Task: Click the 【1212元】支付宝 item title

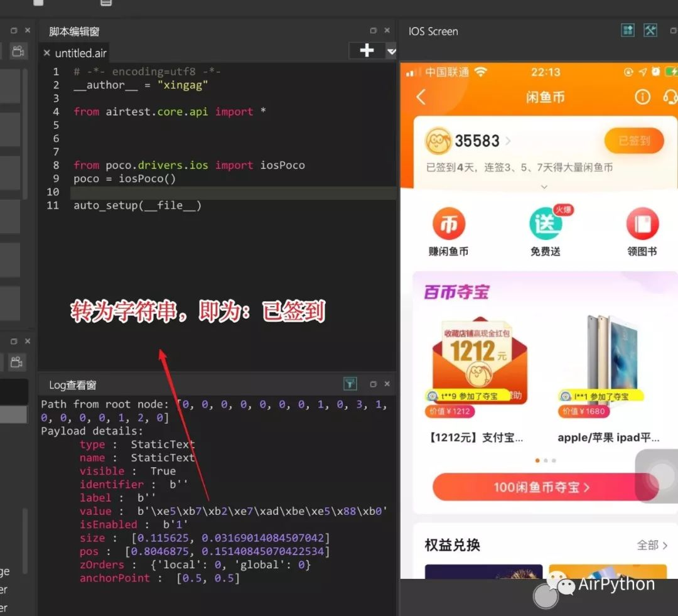Action: (475, 437)
